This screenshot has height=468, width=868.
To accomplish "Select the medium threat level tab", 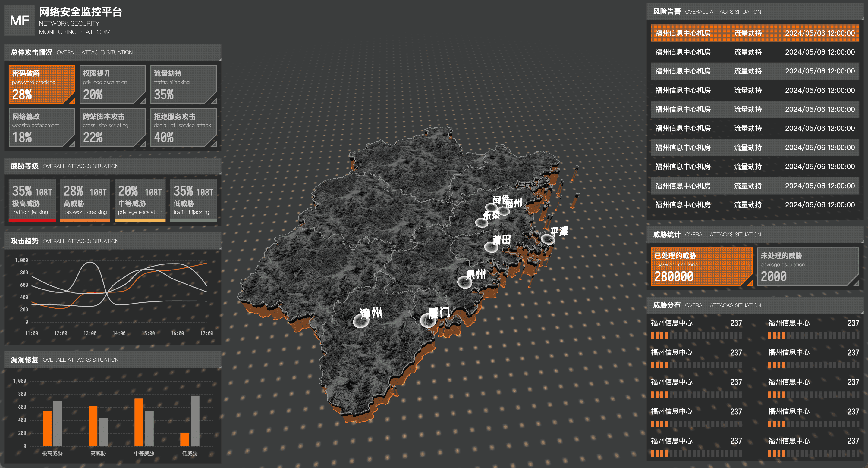I will tap(140, 201).
